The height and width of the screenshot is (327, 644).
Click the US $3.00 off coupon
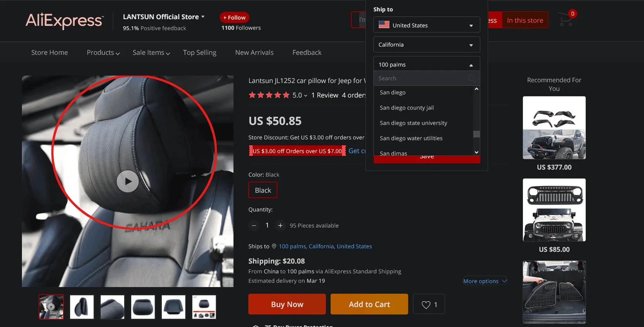297,151
